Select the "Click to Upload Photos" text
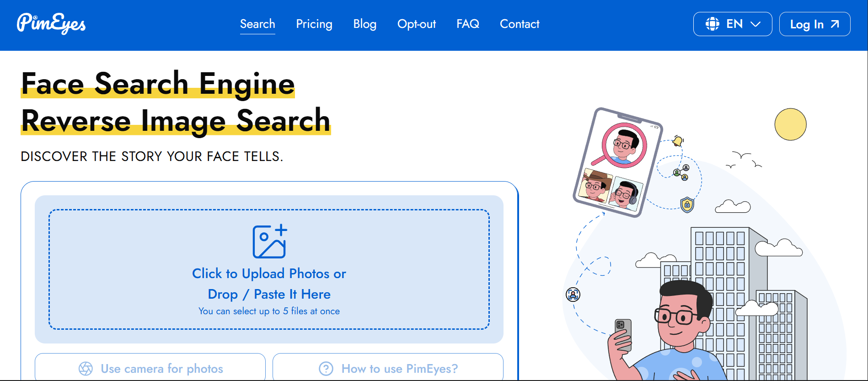 [269, 274]
